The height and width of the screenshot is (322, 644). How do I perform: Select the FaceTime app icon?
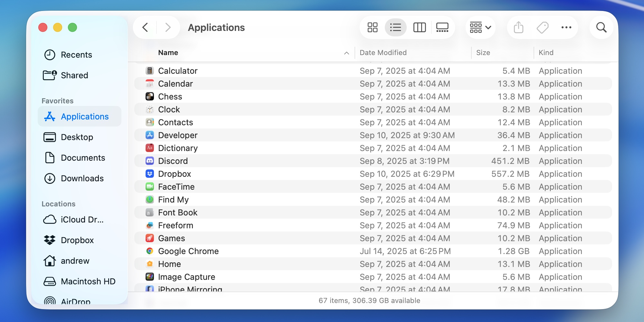click(150, 187)
